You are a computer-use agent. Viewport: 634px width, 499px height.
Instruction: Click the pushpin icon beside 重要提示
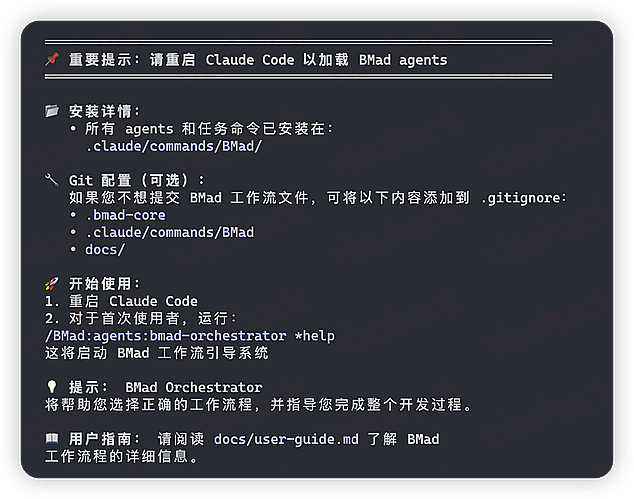(52, 60)
